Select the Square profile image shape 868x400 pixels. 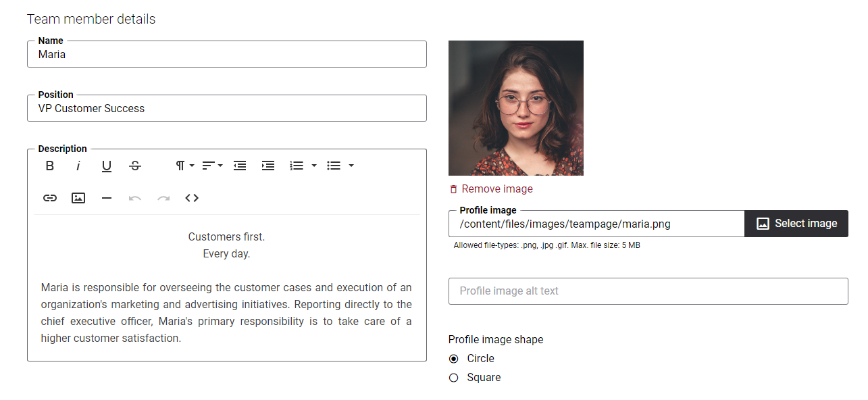(454, 378)
